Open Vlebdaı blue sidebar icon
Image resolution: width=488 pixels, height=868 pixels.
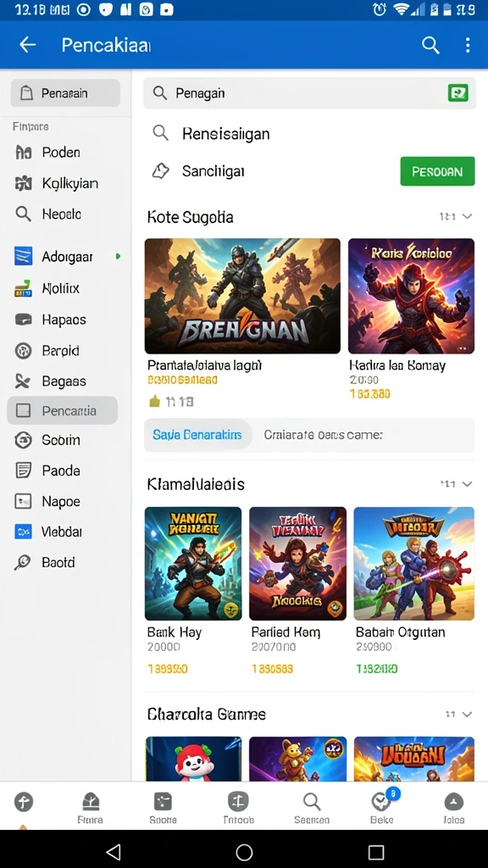(23, 532)
